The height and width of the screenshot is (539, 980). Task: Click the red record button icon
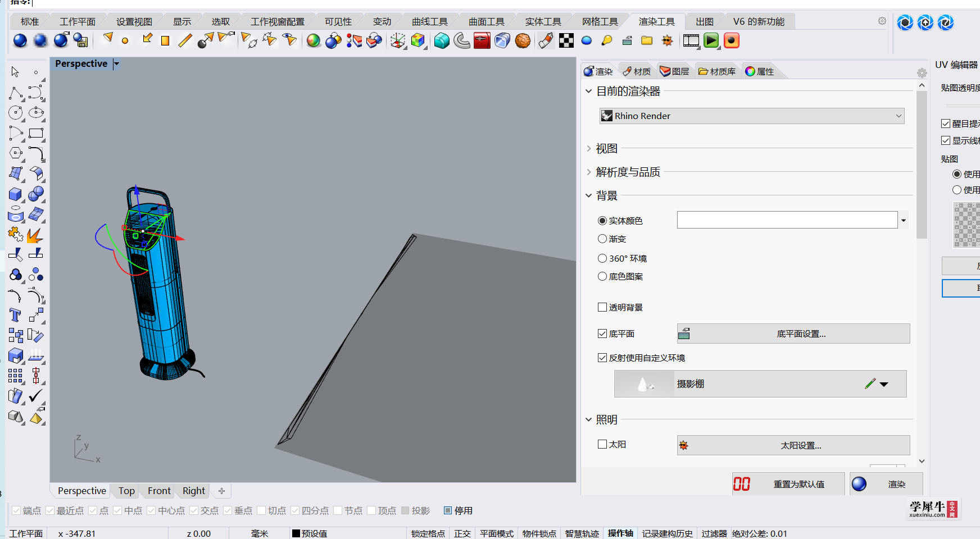pos(731,40)
